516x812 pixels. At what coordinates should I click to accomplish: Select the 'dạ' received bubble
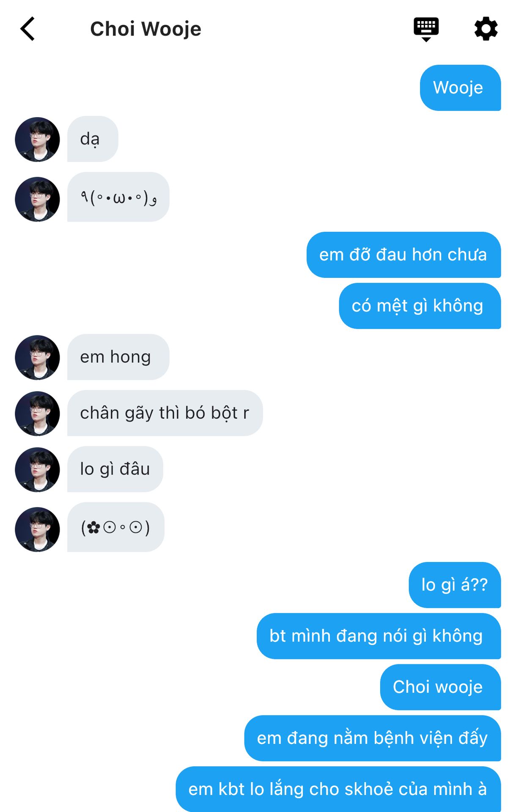93,139
